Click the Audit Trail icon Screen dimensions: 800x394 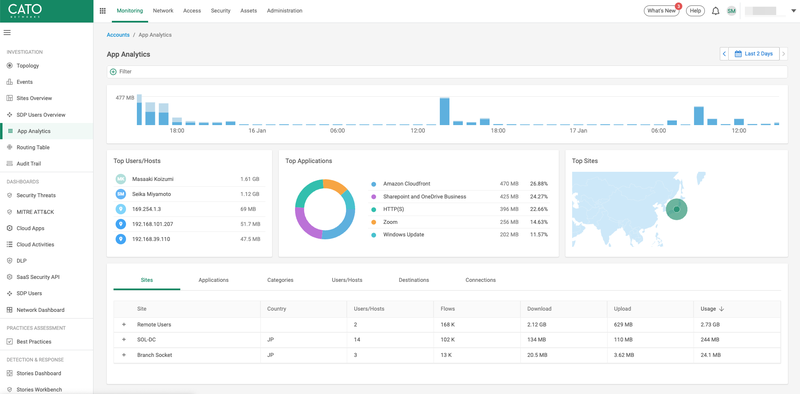pos(10,164)
